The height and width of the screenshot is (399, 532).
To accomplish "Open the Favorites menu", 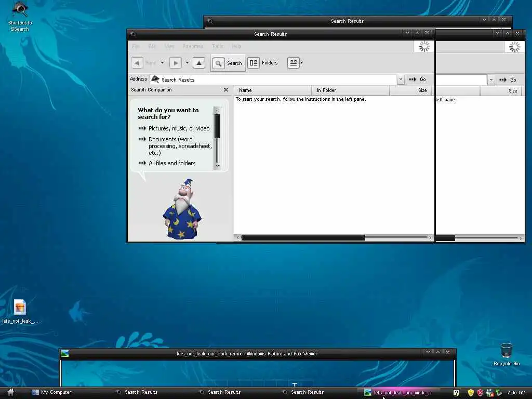I will click(x=193, y=46).
